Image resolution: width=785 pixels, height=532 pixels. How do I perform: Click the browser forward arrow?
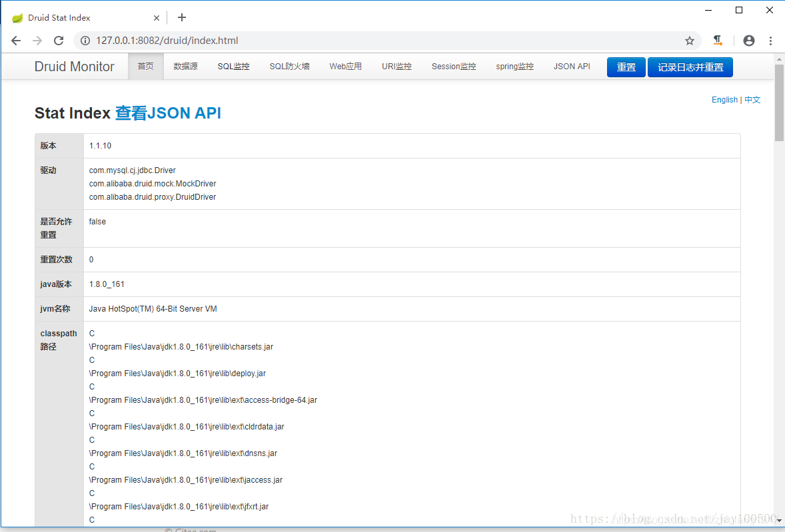(x=37, y=41)
